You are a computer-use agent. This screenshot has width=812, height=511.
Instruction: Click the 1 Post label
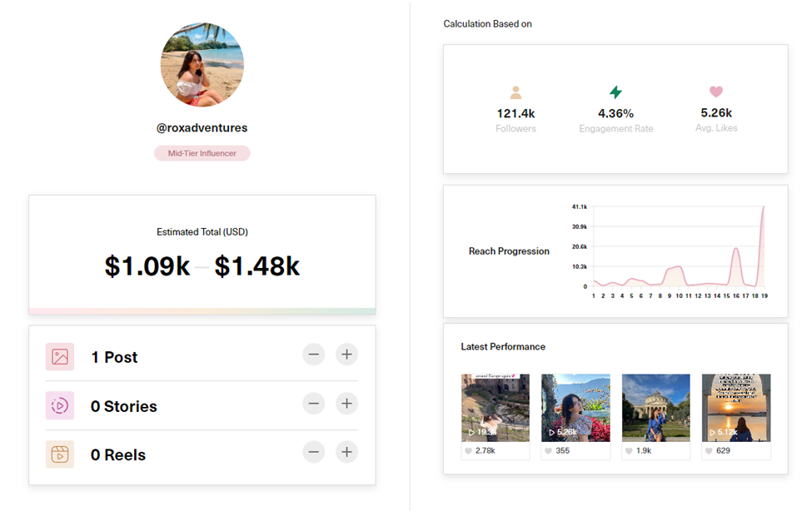pos(114,357)
